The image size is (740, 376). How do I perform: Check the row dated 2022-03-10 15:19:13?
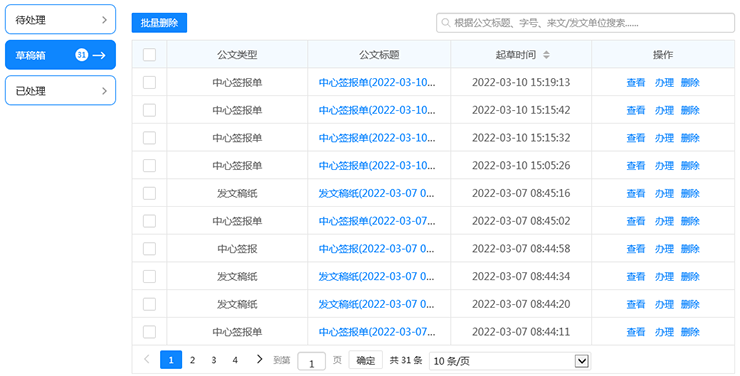[149, 83]
